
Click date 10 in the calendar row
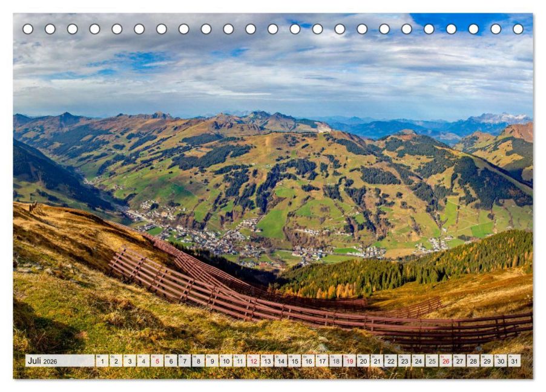click(x=226, y=361)
